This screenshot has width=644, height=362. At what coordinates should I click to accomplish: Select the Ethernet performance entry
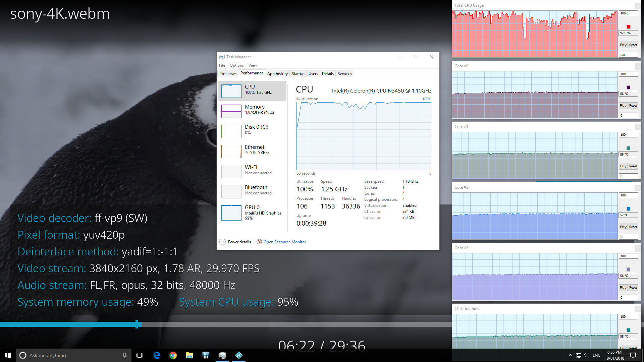point(252,151)
